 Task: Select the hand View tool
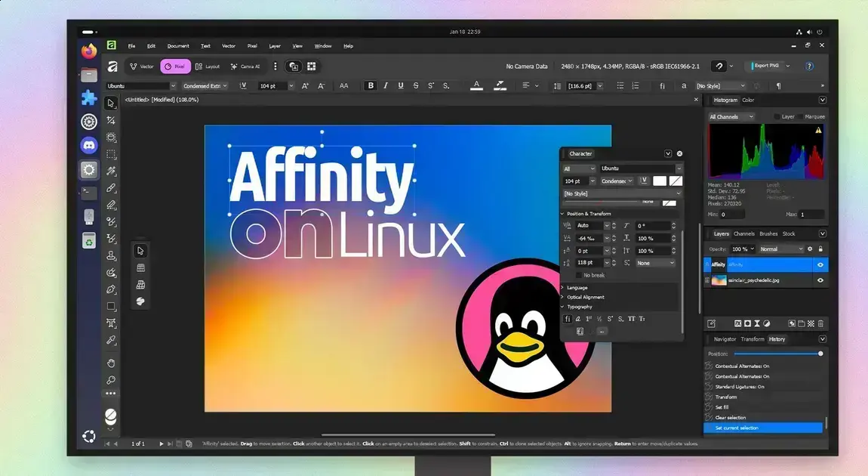point(111,363)
